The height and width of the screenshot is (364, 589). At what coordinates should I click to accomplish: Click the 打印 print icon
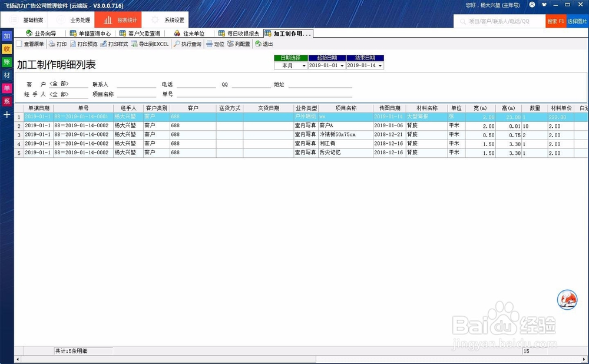52,44
